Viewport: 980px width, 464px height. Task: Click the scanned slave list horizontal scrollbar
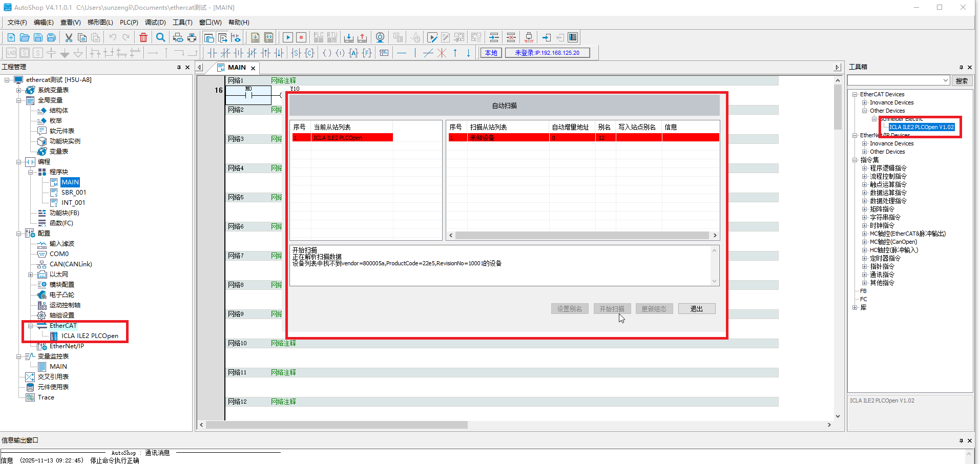(581, 236)
